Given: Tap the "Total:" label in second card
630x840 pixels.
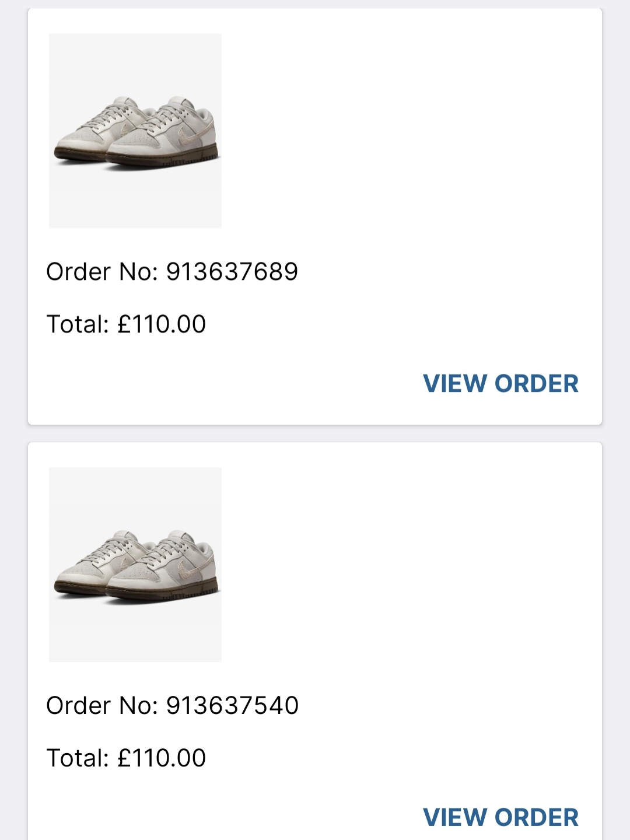Looking at the screenshot, I should coord(78,758).
